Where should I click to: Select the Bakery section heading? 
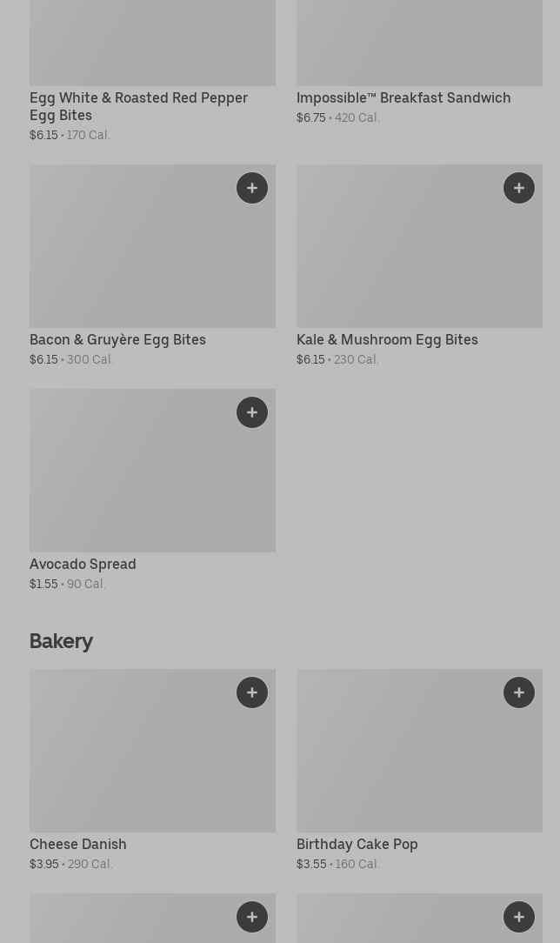click(x=61, y=641)
